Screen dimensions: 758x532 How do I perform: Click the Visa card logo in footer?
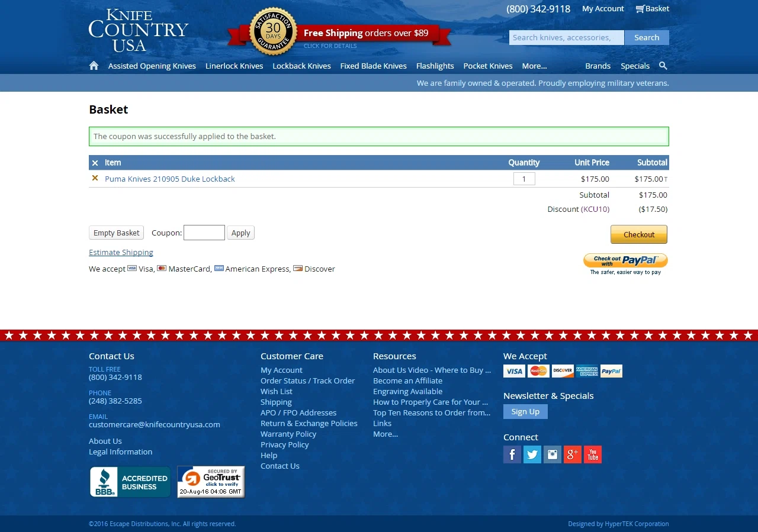point(514,371)
